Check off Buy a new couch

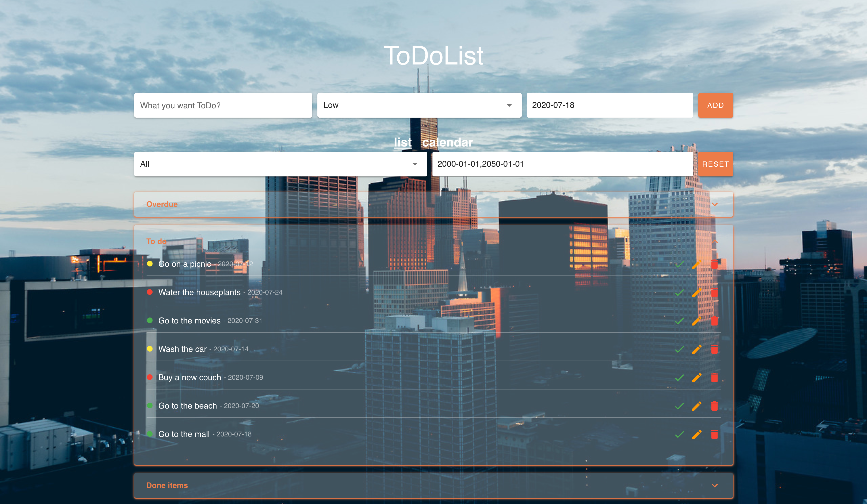[679, 378]
